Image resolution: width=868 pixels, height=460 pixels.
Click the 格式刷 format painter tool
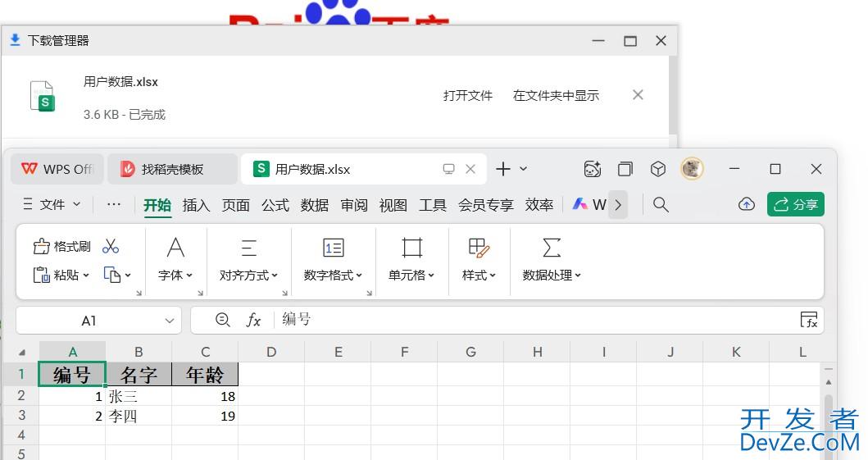tap(61, 246)
